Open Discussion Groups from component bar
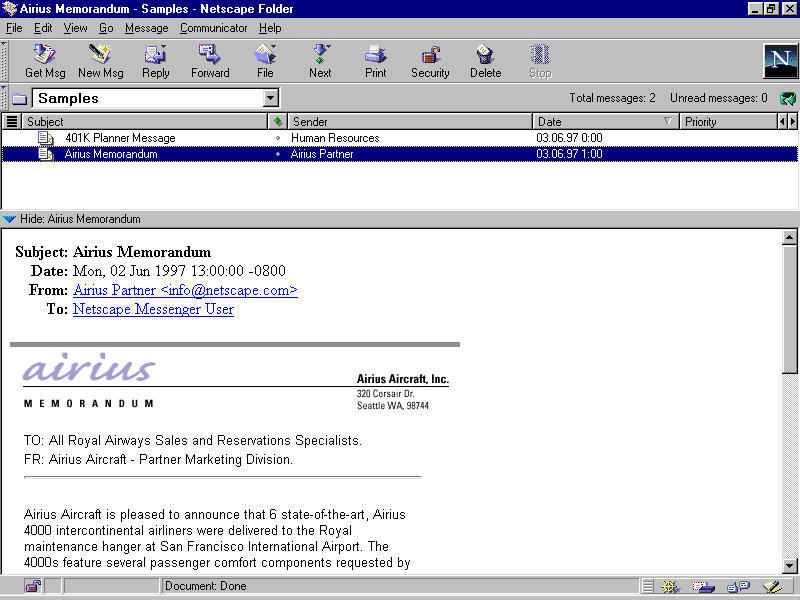 point(738,587)
